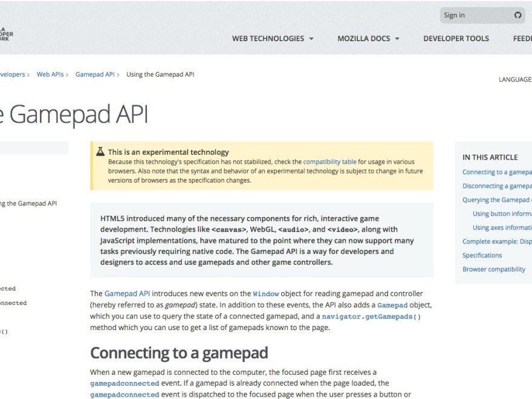Open Developer Tools in the top navigation
The image size is (532, 399).
coord(456,39)
